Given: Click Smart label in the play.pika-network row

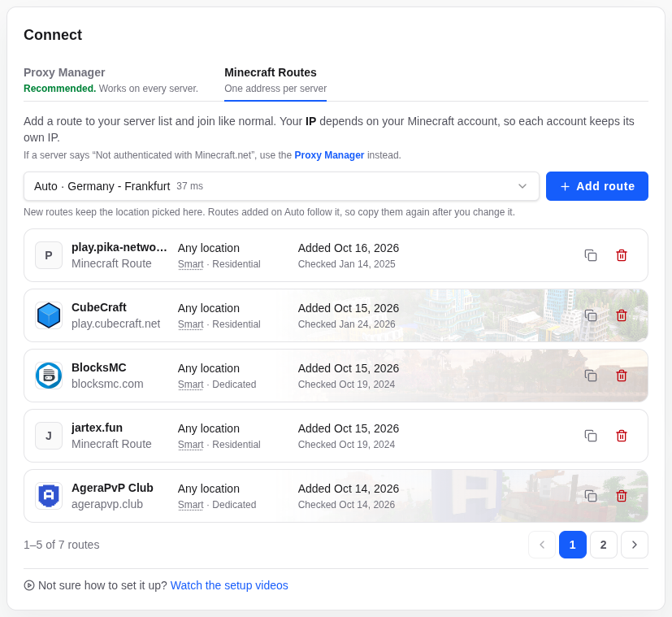Looking at the screenshot, I should (x=191, y=264).
